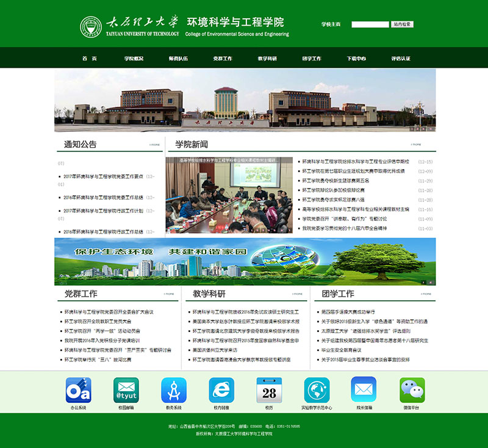Open 中国青年志愿者第十八届研究生 article

tap(375, 341)
